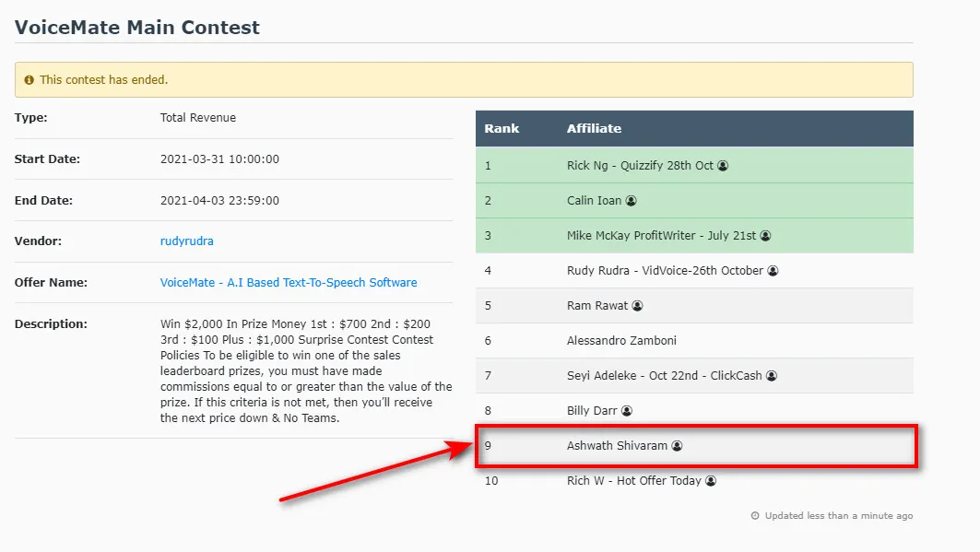Click the 'This contest has ended' banner
This screenshot has width=980, height=552.
point(464,79)
